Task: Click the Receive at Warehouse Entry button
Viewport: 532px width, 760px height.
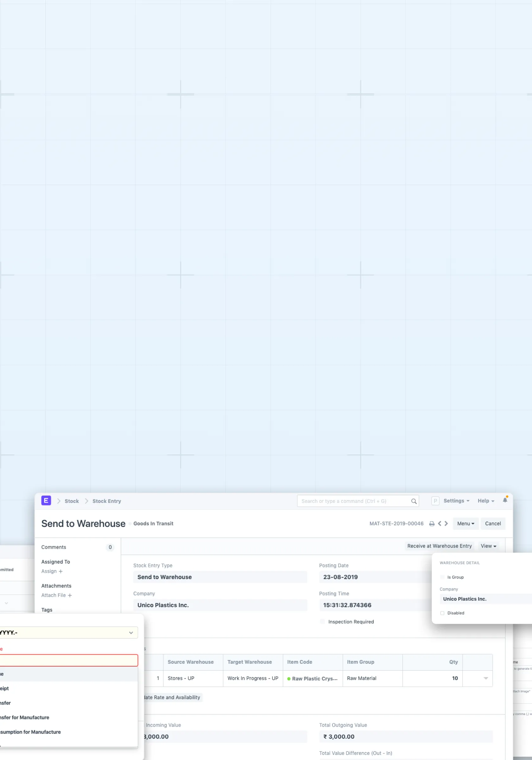Action: click(x=439, y=546)
